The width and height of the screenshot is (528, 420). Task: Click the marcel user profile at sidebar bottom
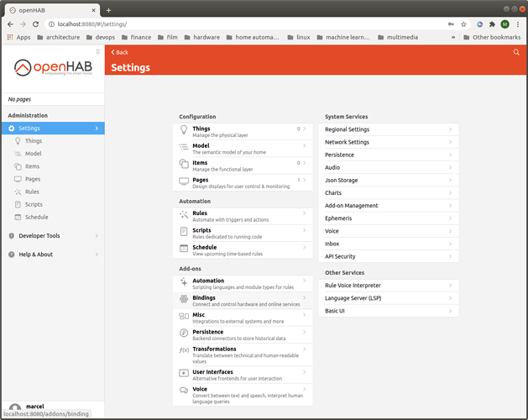click(53, 407)
